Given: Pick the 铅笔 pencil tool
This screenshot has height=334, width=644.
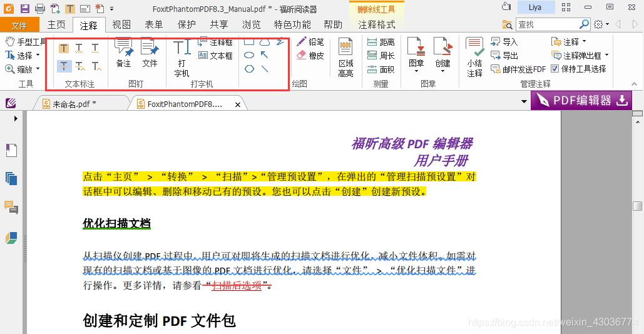Looking at the screenshot, I should [310, 42].
